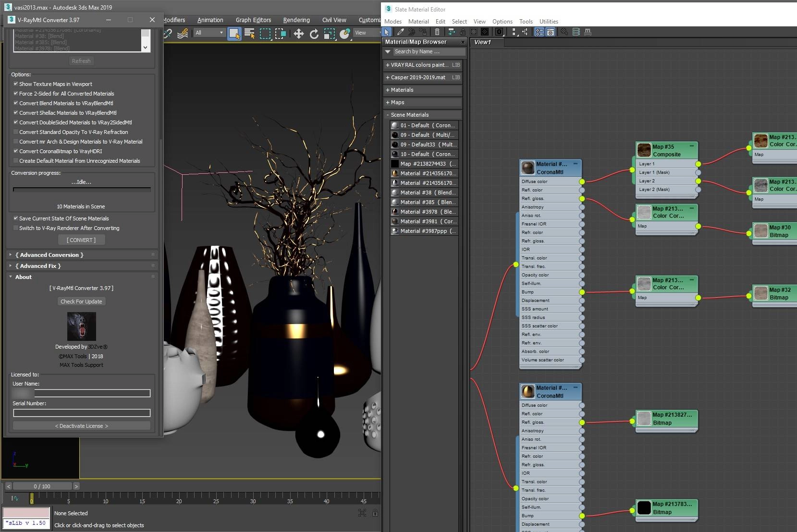Click Delete Selected trash icon in Slate
The image size is (797, 532).
pyautogui.click(x=437, y=32)
